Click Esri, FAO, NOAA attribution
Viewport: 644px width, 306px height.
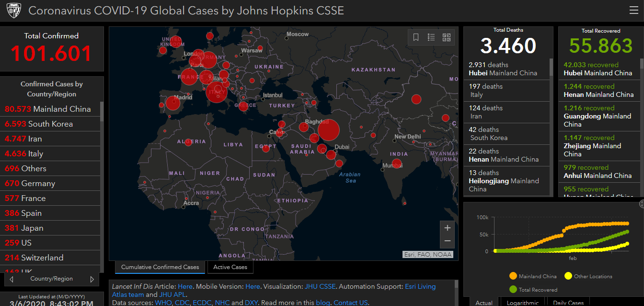tap(427, 255)
